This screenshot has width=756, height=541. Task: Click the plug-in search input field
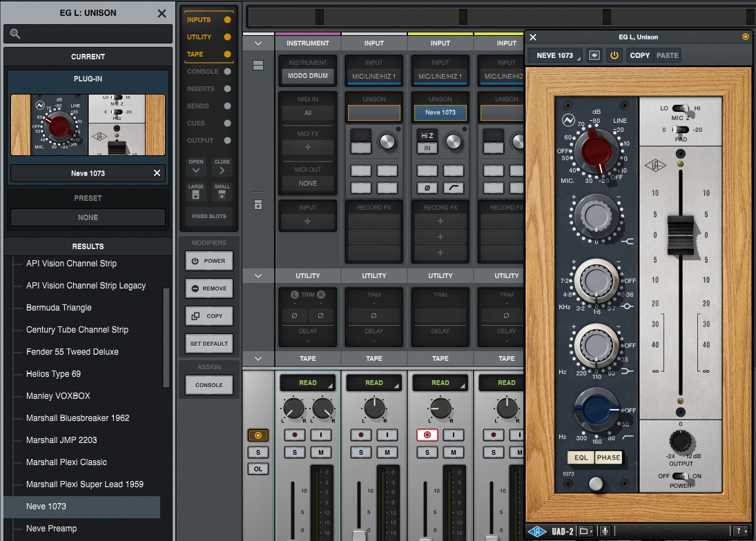[x=88, y=34]
